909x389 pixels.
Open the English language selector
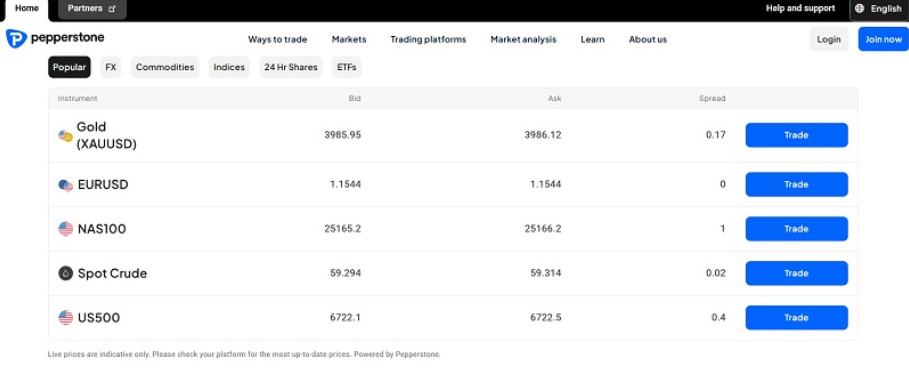click(x=879, y=9)
